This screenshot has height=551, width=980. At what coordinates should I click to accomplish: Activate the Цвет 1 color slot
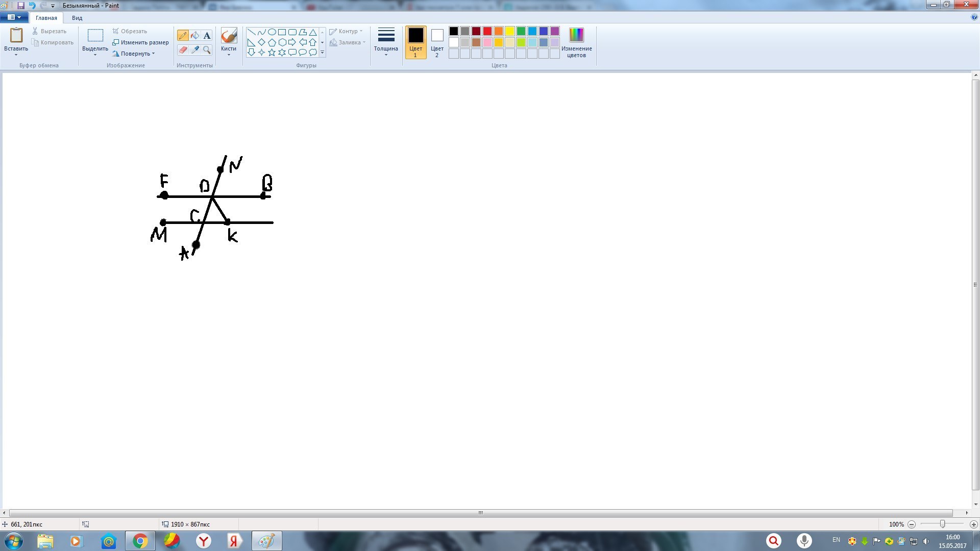tap(415, 42)
